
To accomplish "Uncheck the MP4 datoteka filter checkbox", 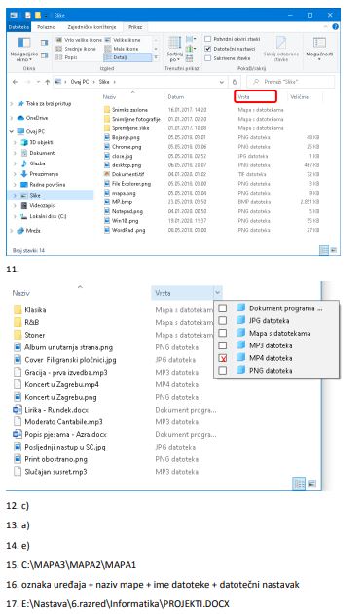I will pyautogui.click(x=223, y=358).
